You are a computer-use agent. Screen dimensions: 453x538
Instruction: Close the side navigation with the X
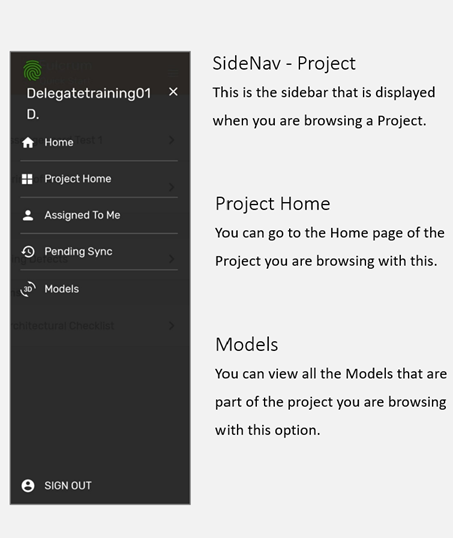173,92
